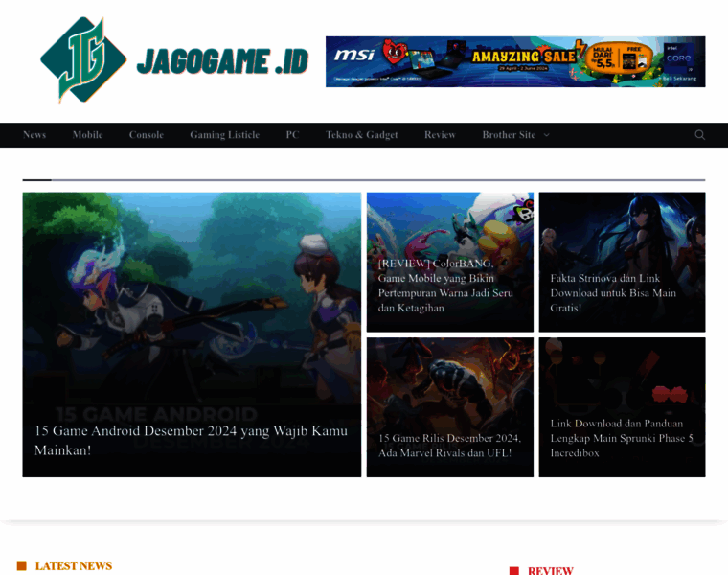The width and height of the screenshot is (728, 575).
Task: Go to the Review menu section
Action: pyautogui.click(x=440, y=135)
